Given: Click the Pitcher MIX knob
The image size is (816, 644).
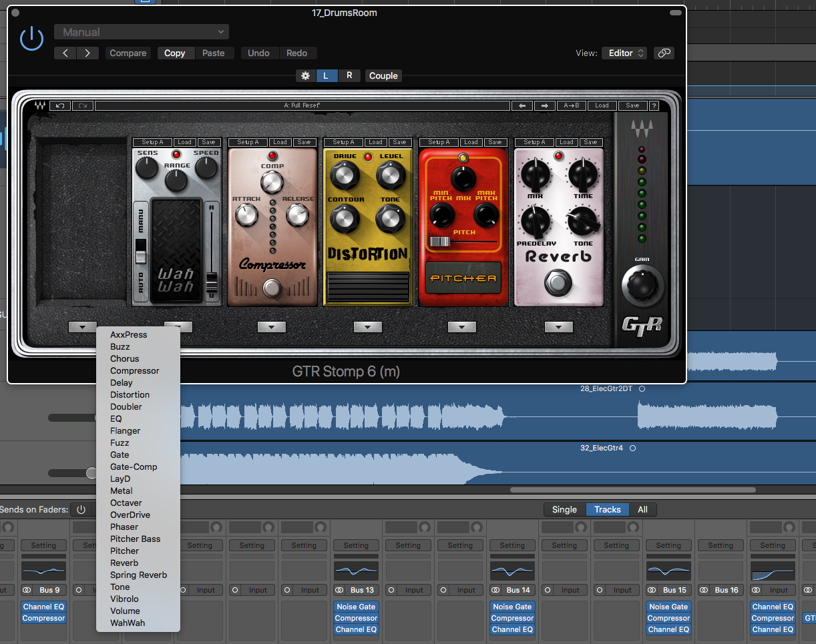Looking at the screenshot, I should 463,179.
